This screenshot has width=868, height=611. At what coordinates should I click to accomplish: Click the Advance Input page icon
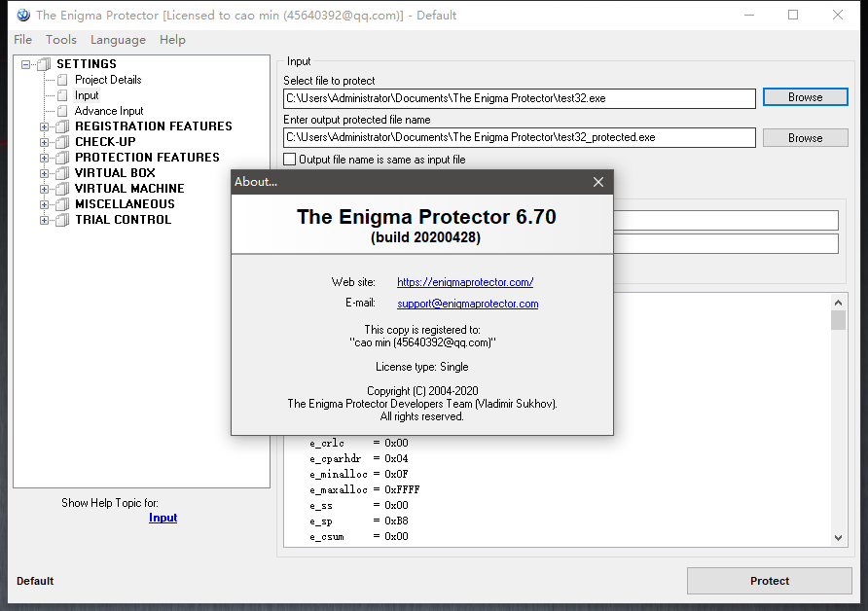(x=62, y=111)
